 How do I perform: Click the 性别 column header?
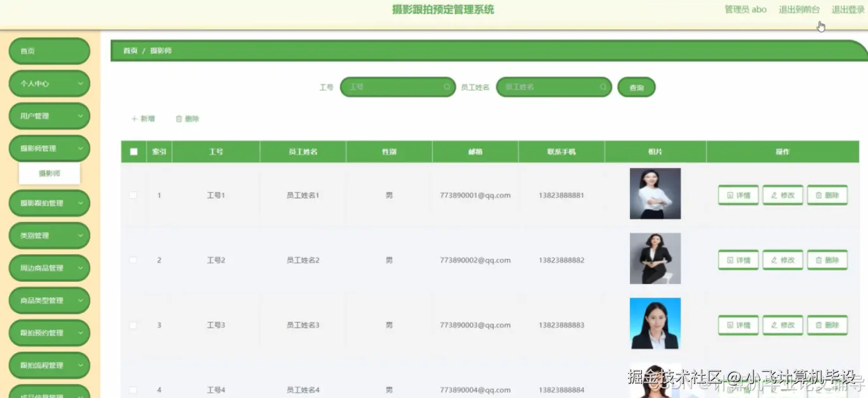[x=389, y=152]
